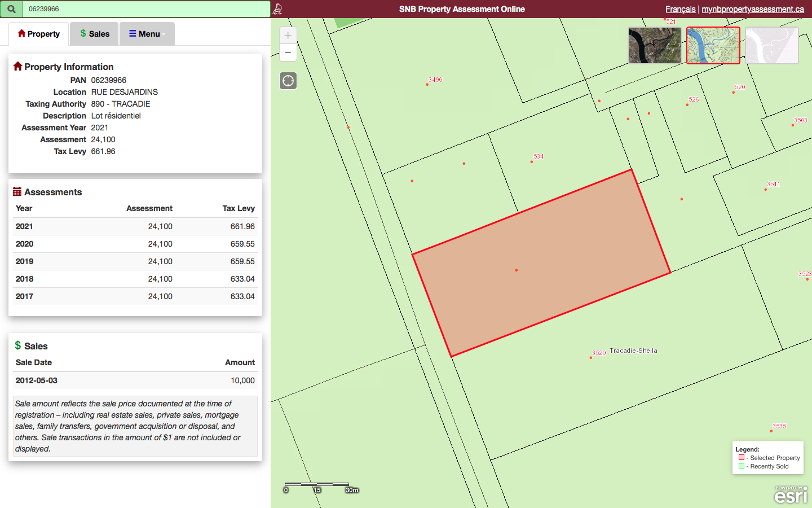This screenshot has width=812, height=508.
Task: Click the Tracadie-Sheila map label
Action: point(633,351)
